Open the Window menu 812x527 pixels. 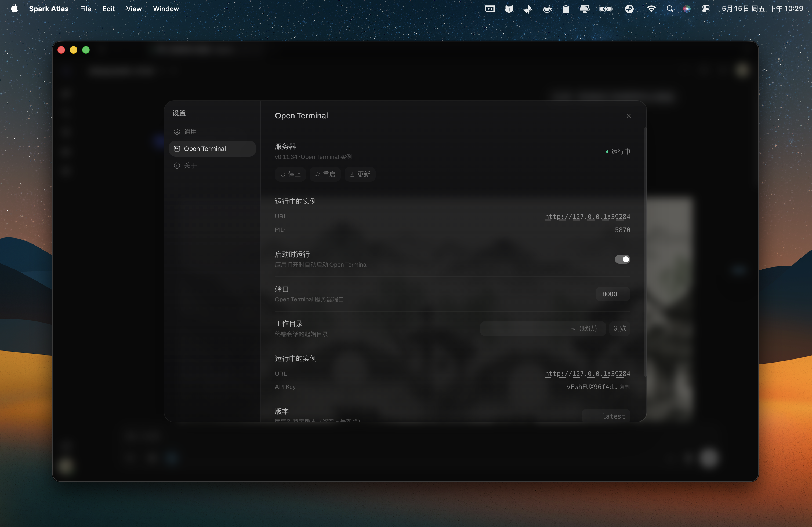coord(166,9)
